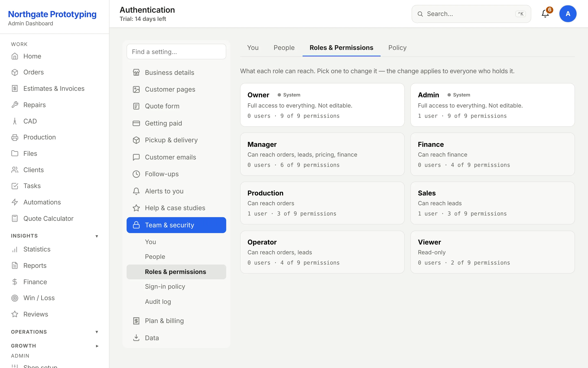
Task: Click the Business details storefront icon
Action: 136,73
